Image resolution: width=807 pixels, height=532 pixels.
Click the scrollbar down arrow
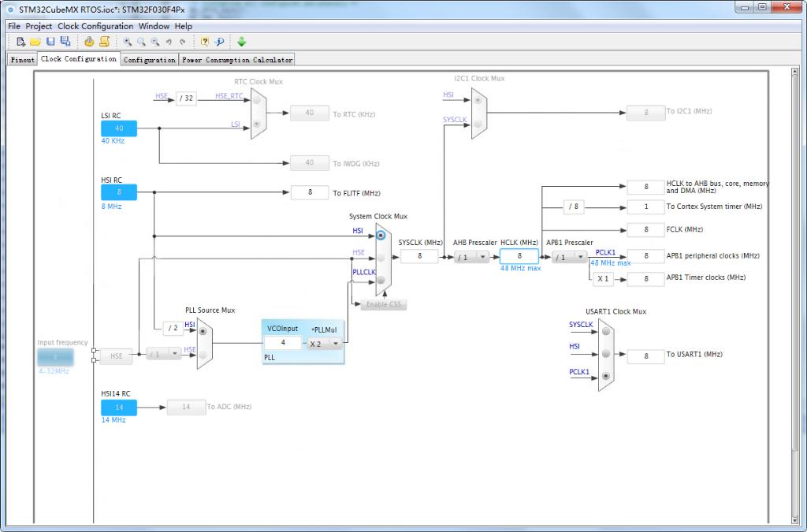pyautogui.click(x=794, y=519)
